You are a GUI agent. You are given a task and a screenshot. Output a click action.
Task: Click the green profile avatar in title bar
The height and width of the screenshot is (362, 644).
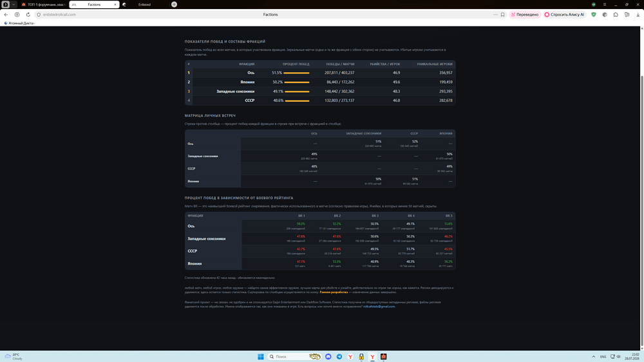click(594, 5)
